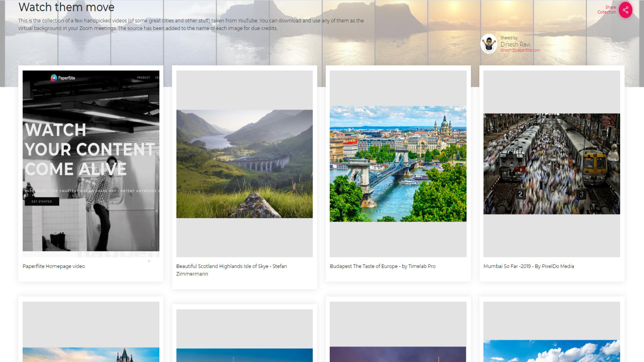Click the Mumbai So Far -2019 title
644x362 pixels.
(528, 266)
